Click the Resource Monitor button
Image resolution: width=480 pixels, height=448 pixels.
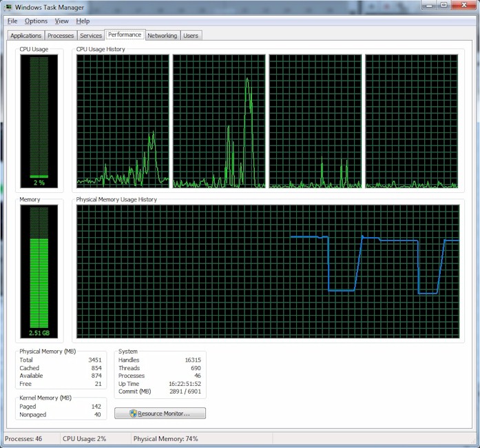click(x=160, y=414)
